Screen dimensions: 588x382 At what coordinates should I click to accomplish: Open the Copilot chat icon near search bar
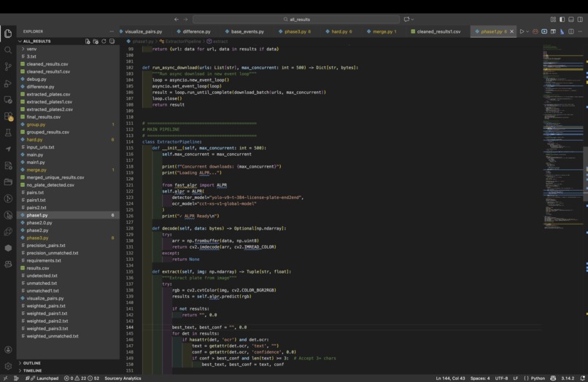(406, 19)
